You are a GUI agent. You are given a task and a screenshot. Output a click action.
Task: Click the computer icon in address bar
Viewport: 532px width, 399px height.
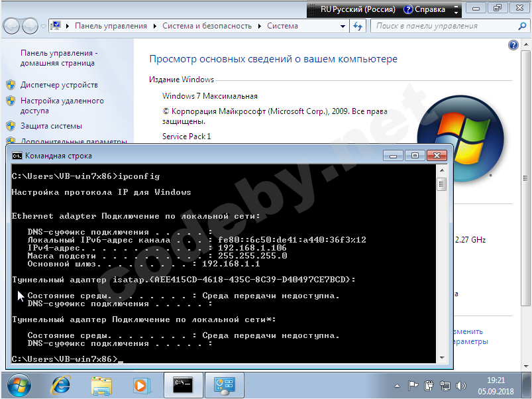pos(56,26)
